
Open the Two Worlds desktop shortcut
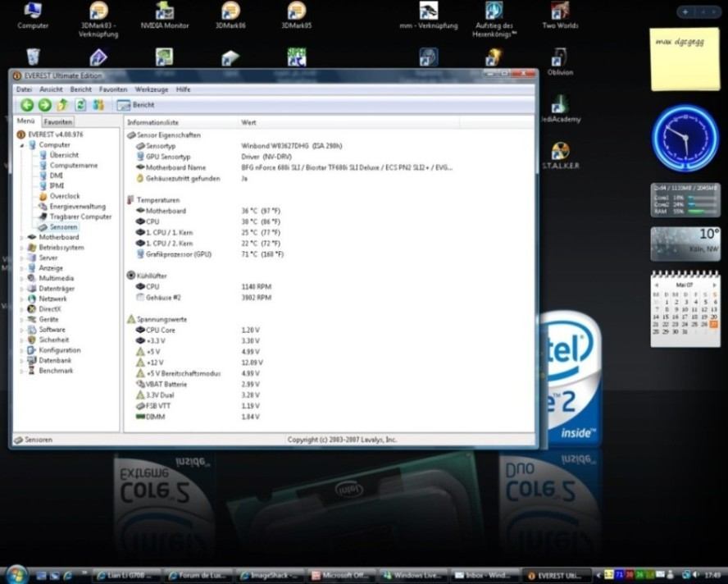tap(561, 16)
